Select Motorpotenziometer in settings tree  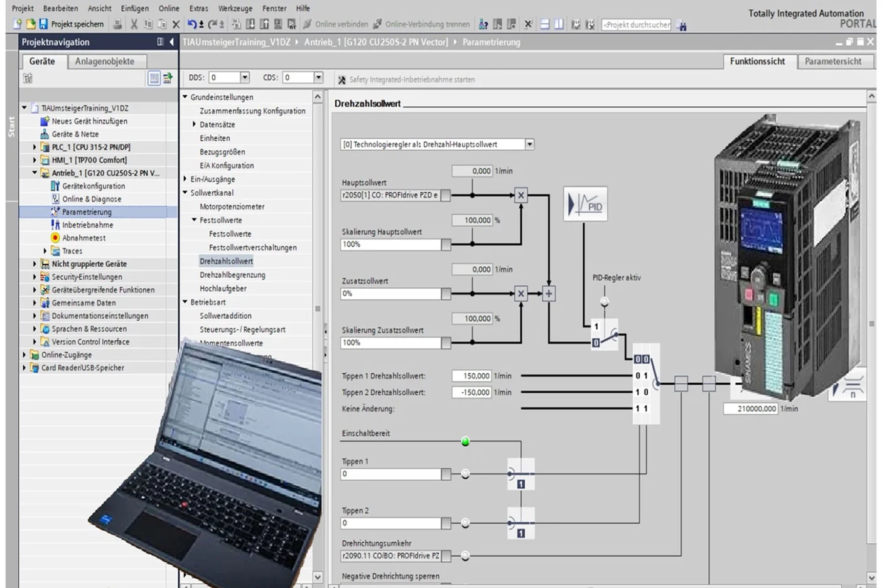pos(232,206)
